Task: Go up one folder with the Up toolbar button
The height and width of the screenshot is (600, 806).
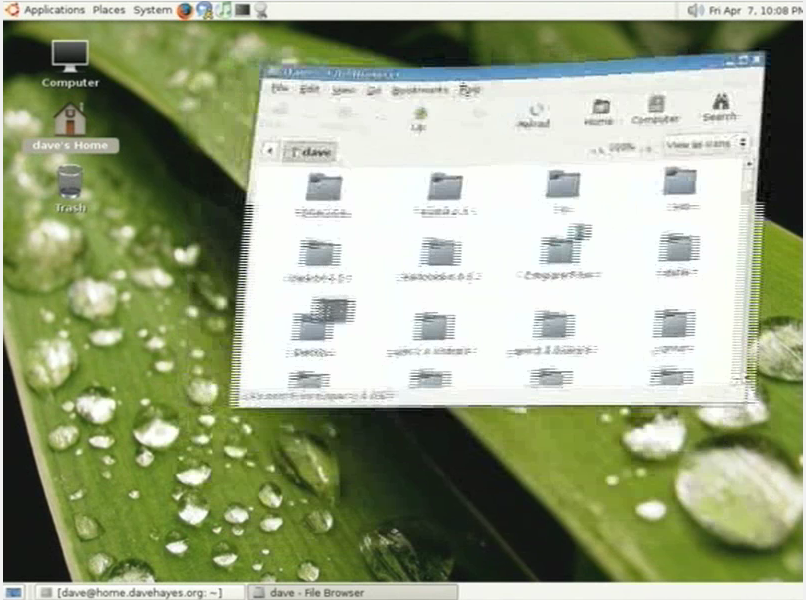Action: 419,118
